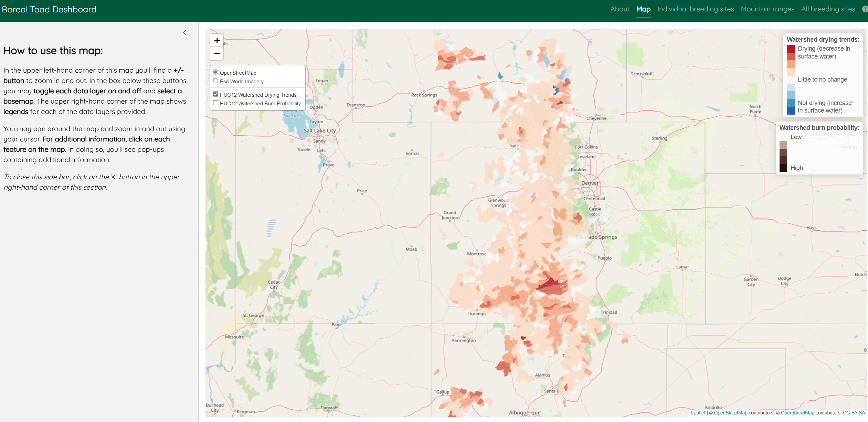Image resolution: width=868 pixels, height=422 pixels.
Task: Open the first OpenStreetMap attribution link
Action: tap(731, 413)
